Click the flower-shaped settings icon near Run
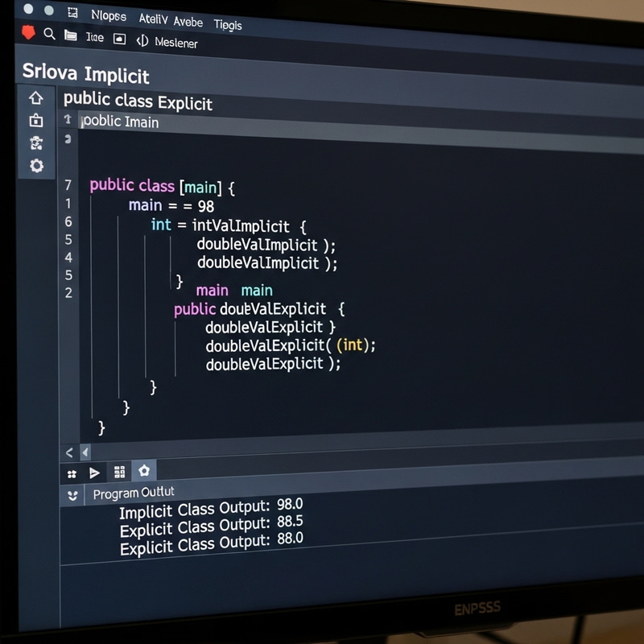This screenshot has height=644, width=644. point(145,473)
